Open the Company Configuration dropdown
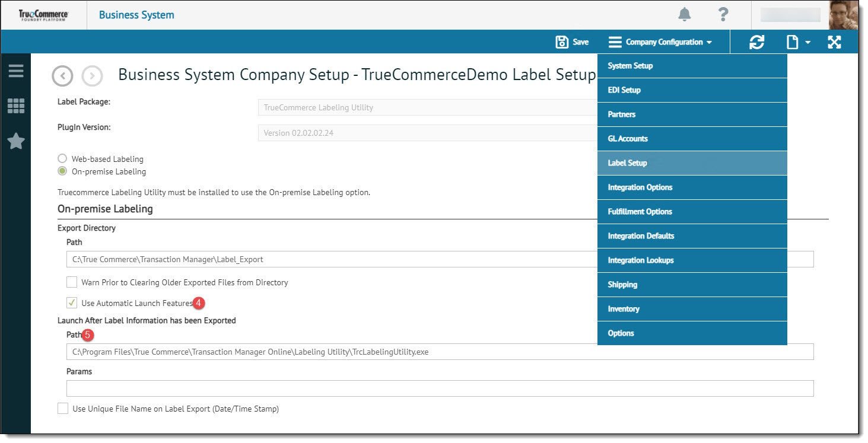This screenshot has height=443, width=868. (660, 42)
